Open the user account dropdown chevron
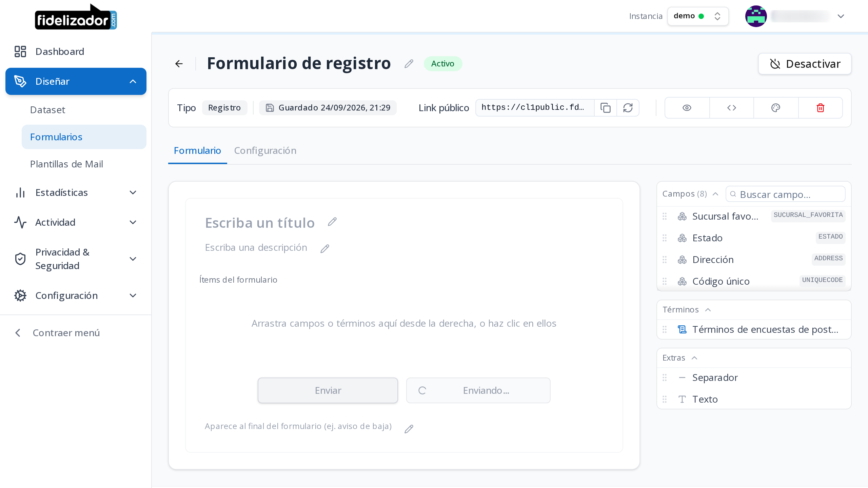This screenshot has height=488, width=868. coord(841,16)
